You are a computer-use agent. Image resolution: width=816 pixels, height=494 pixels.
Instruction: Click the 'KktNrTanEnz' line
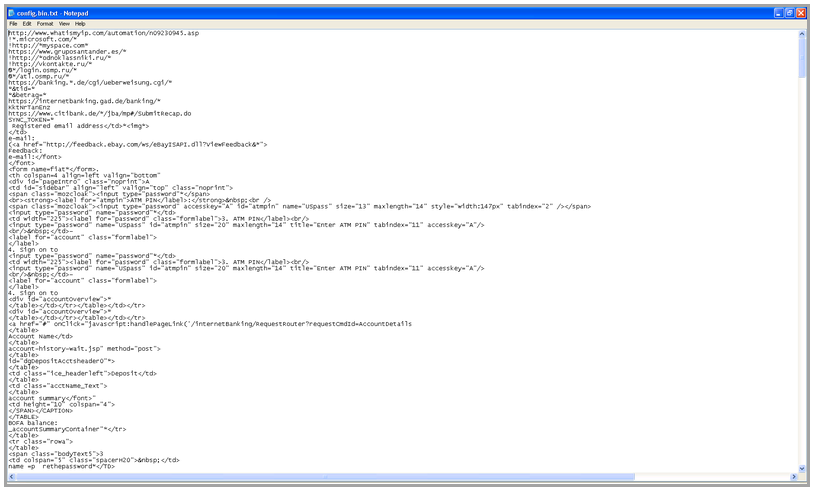click(x=29, y=107)
